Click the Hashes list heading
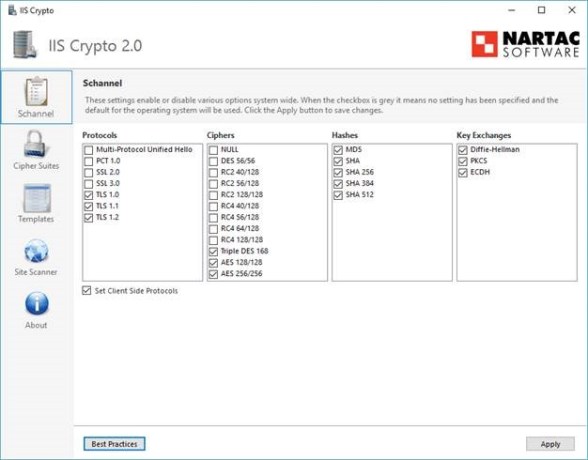Viewport: 588px width, 460px height. 345,135
